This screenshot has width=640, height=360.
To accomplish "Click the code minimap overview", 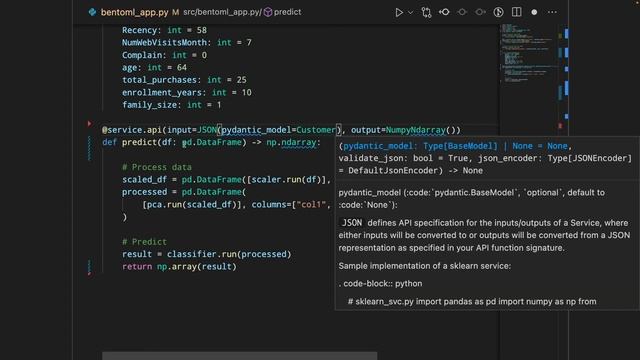I will coord(529,55).
